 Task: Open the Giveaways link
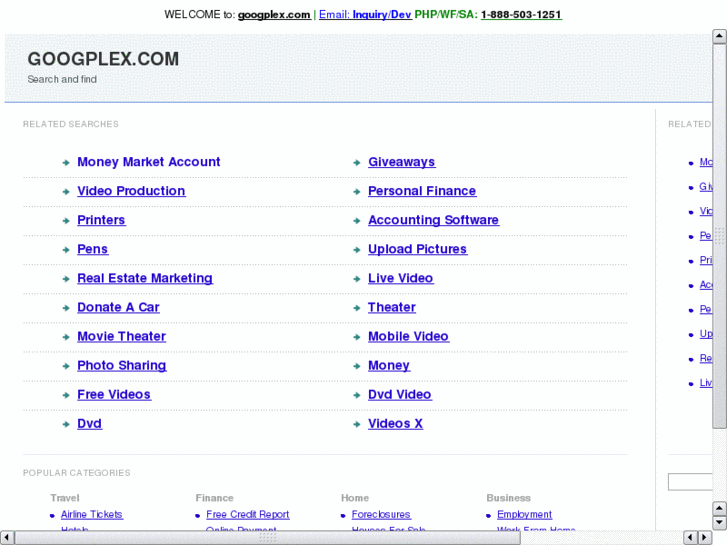click(x=402, y=162)
